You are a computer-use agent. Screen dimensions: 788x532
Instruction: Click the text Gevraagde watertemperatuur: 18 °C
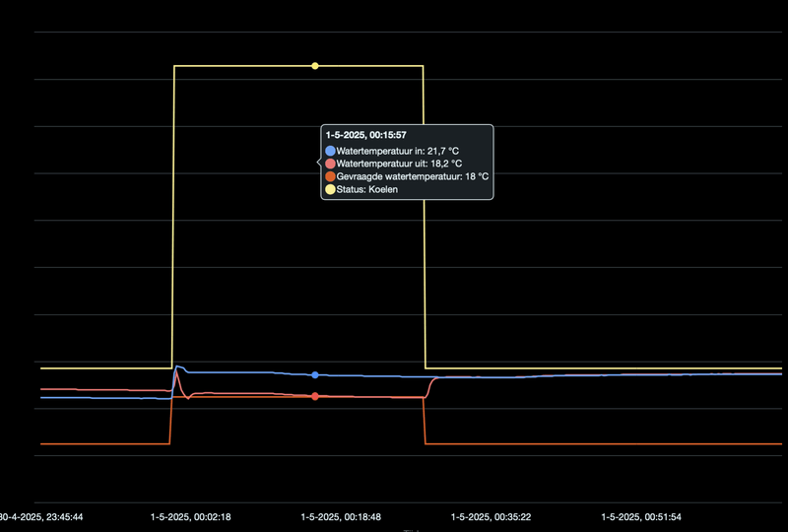[413, 176]
